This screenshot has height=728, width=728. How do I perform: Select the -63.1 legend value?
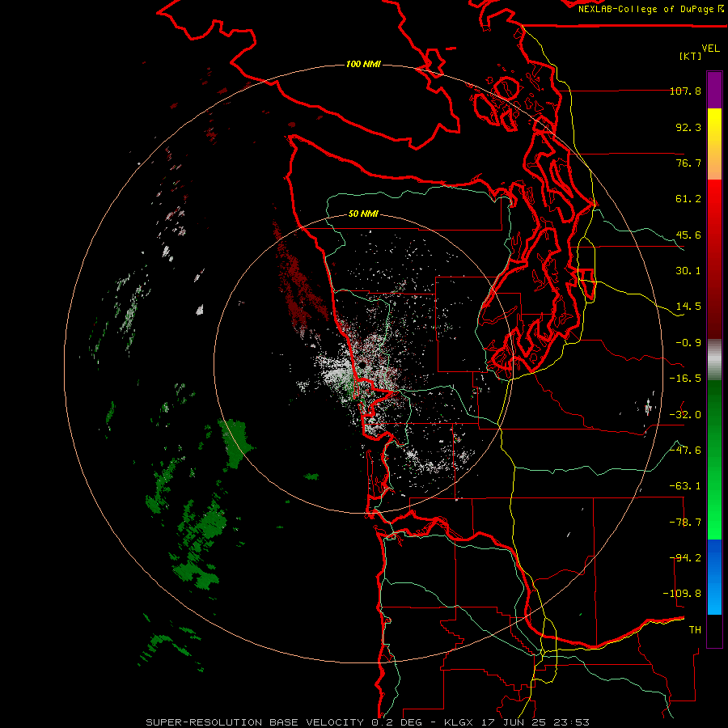pos(685,486)
